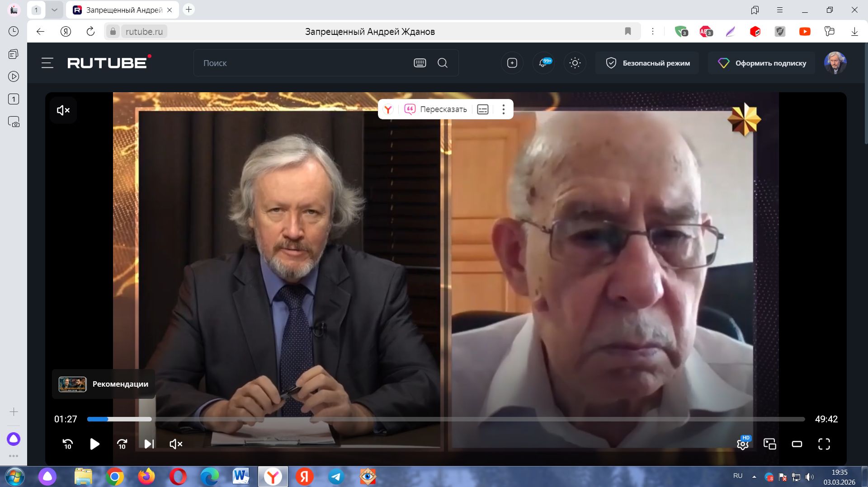This screenshot has width=868, height=487.
Task: Open address bar three-dots menu
Action: coord(653,31)
